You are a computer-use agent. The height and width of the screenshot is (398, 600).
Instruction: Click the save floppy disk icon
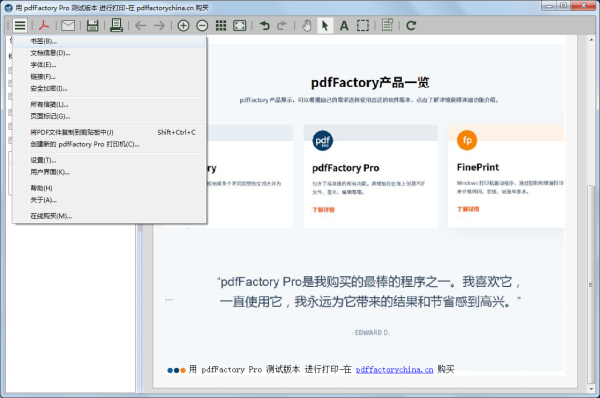click(93, 26)
